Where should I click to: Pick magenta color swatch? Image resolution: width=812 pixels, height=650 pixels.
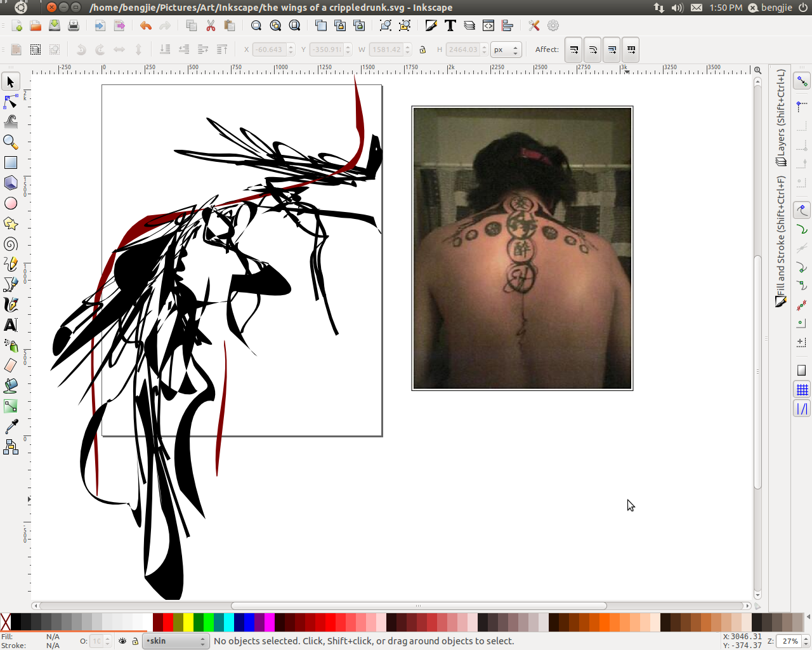click(x=270, y=622)
